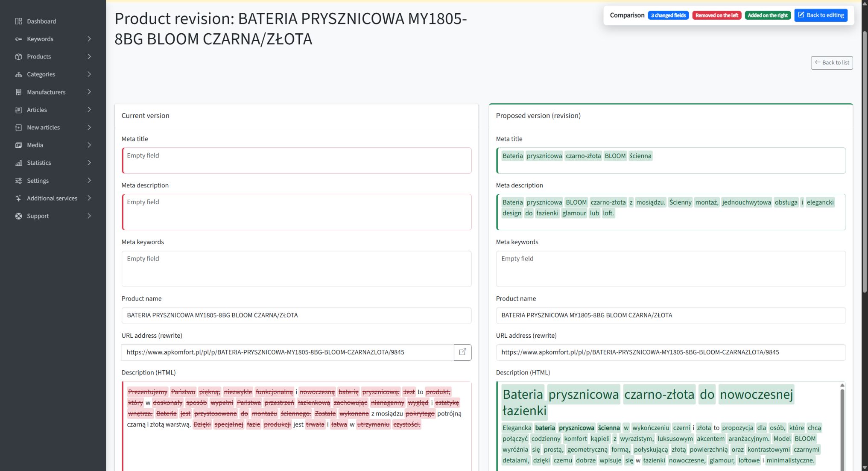Click the Added on the right badge
868x471 pixels.
pos(768,15)
